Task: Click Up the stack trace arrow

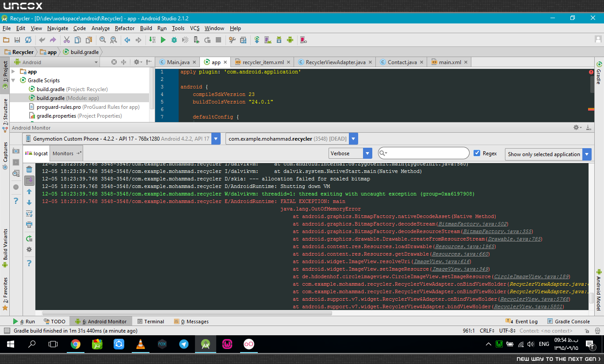Action: click(x=29, y=192)
